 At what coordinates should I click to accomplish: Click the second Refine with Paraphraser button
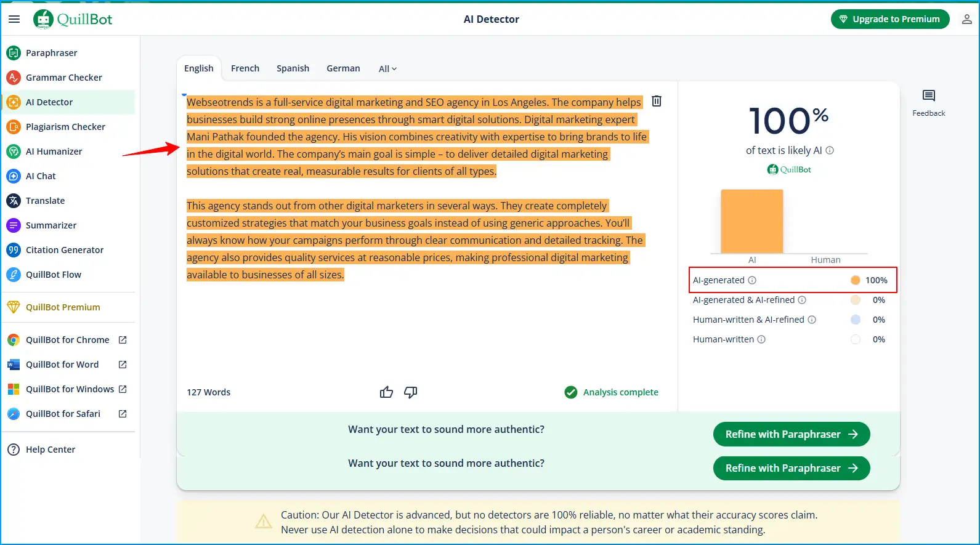click(x=792, y=468)
